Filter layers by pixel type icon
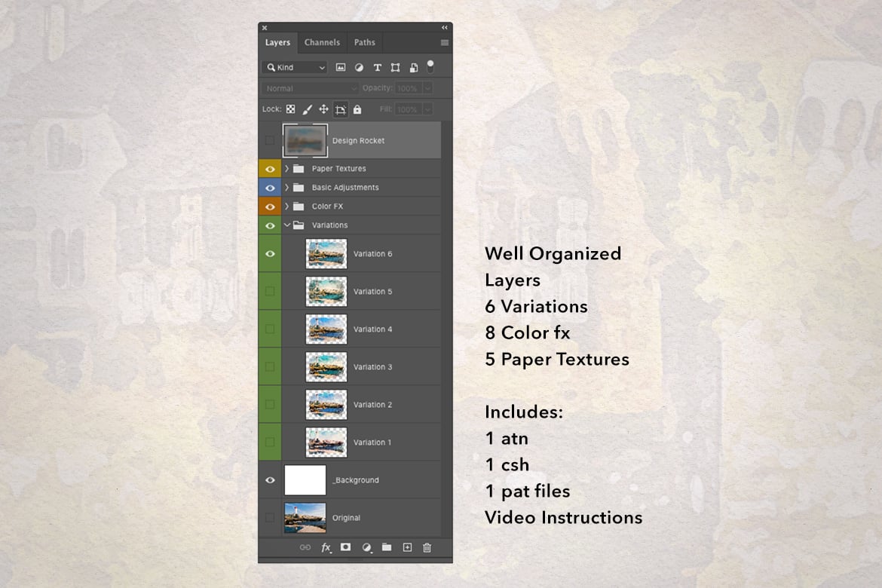The width and height of the screenshot is (882, 588). pyautogui.click(x=340, y=68)
